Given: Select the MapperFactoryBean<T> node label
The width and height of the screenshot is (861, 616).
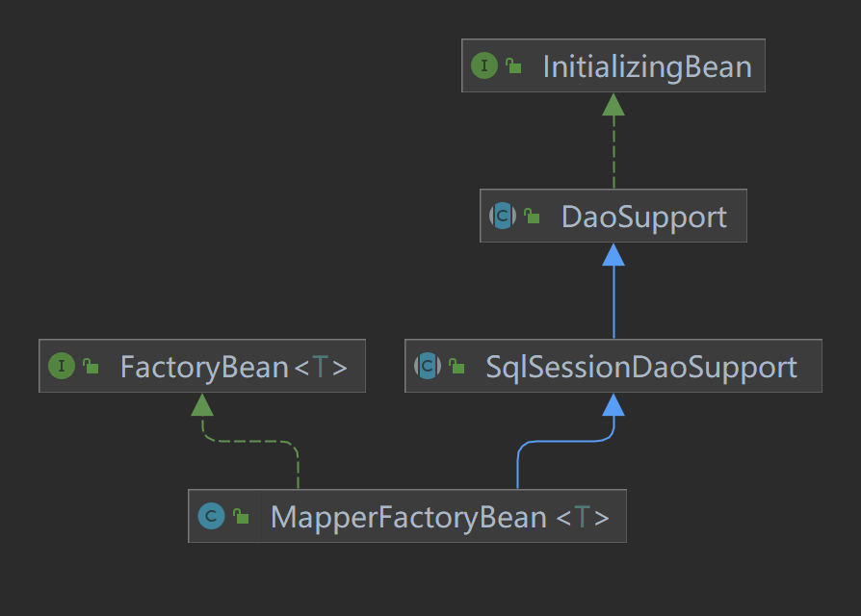Looking at the screenshot, I should point(440,517).
